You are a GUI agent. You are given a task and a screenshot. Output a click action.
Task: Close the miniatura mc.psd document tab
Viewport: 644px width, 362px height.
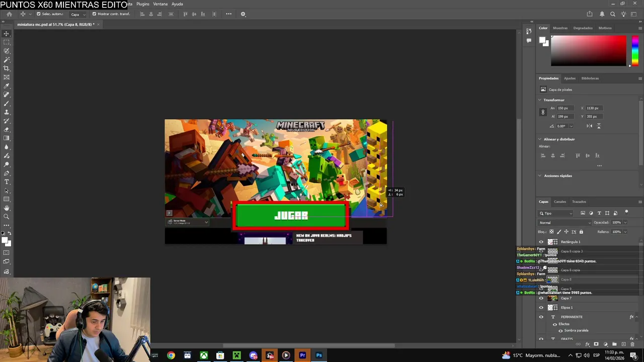click(98, 25)
